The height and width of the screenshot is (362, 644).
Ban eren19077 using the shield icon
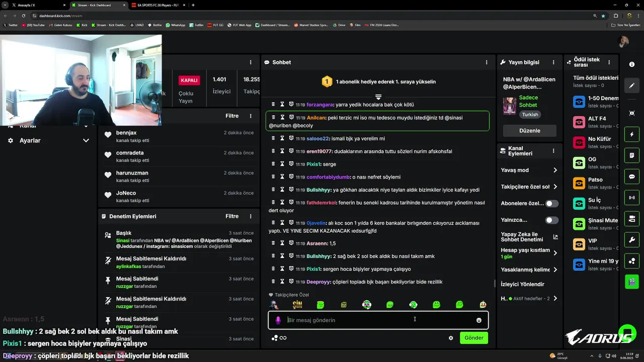291,151
